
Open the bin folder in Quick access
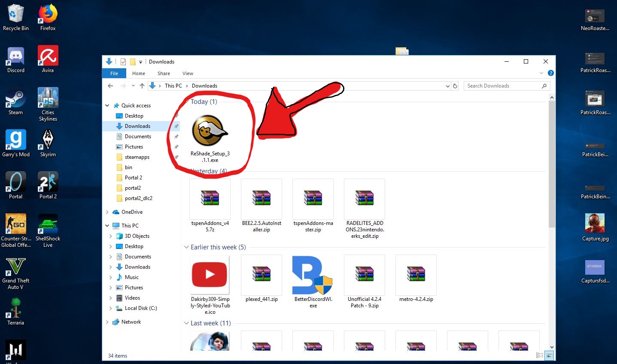[128, 167]
